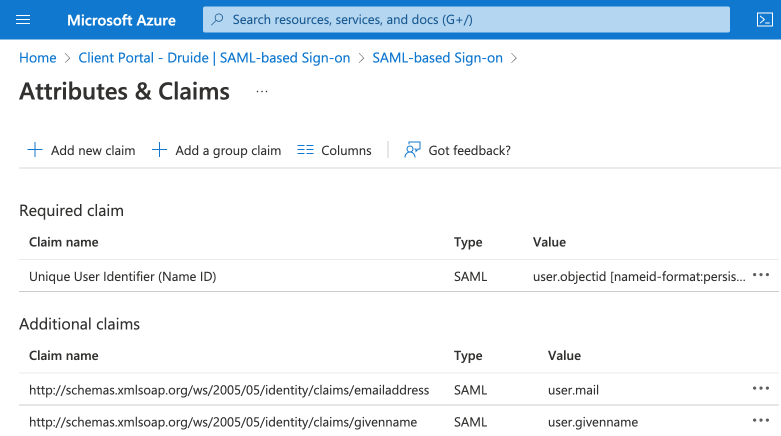The image size is (781, 436).
Task: Click the search magnifier icon
Action: point(218,20)
